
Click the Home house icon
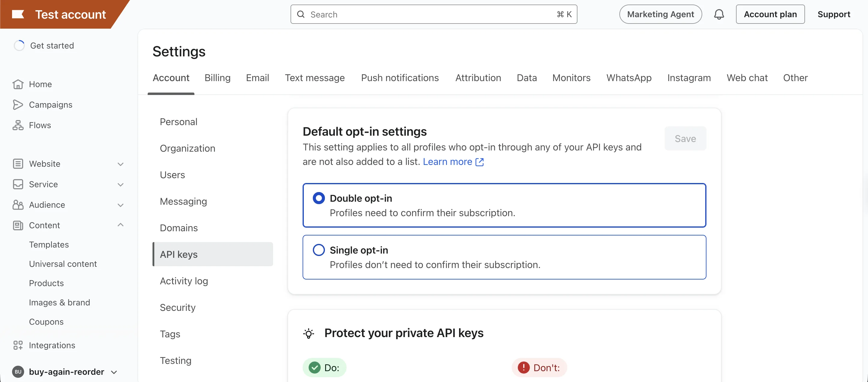click(18, 84)
